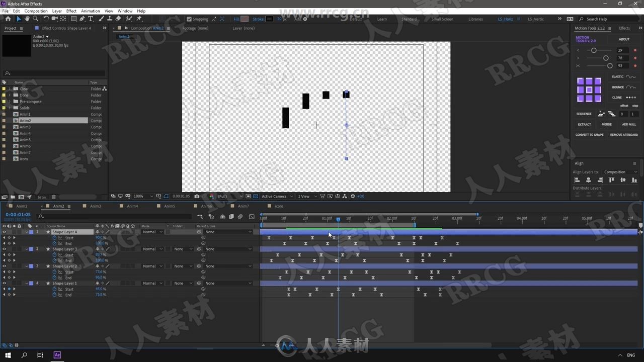Select the Rectangle shape tool
This screenshot has width=644, height=362.
tap(73, 19)
